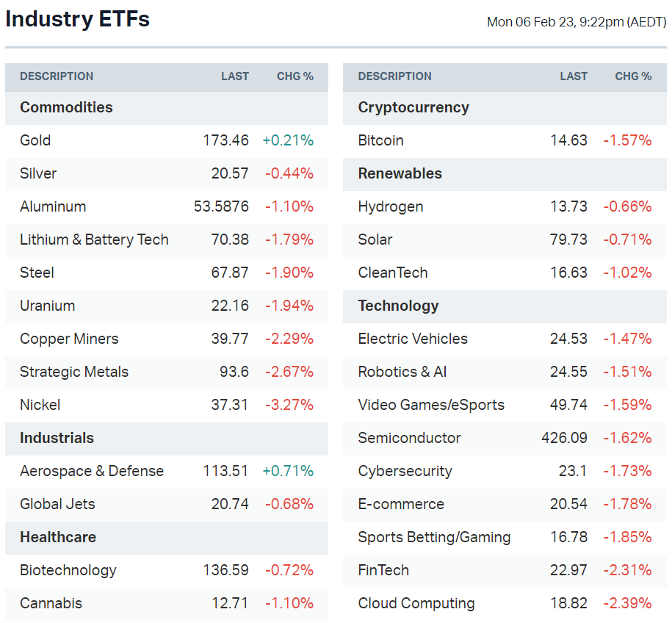Click Aerospace & Defense ETF
The width and height of the screenshot is (672, 623).
(92, 471)
